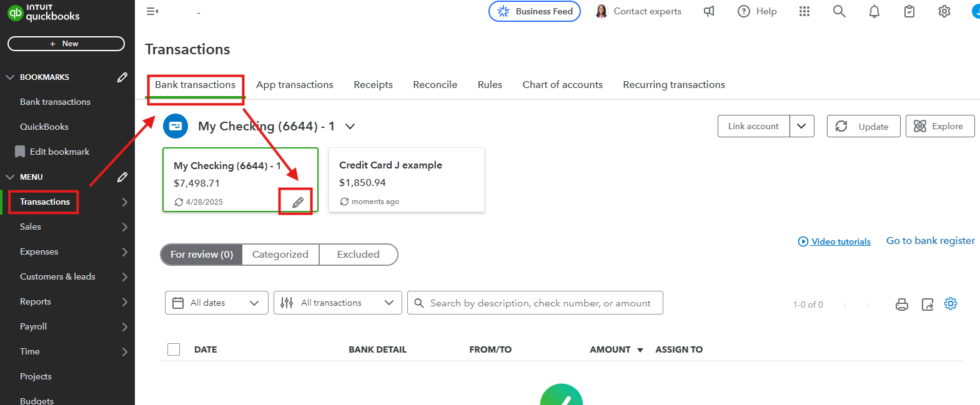Click the filter sliders icon
Image resolution: width=980 pixels, height=405 pixels.
[287, 303]
